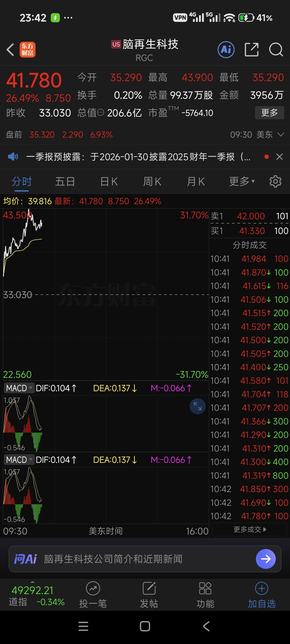The image size is (290, 644).
Task: Tap the 10:42 41.780 last trade row
Action: (x=249, y=516)
